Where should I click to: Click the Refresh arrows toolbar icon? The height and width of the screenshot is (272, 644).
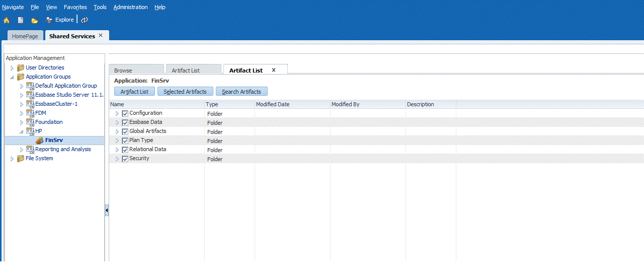point(85,20)
